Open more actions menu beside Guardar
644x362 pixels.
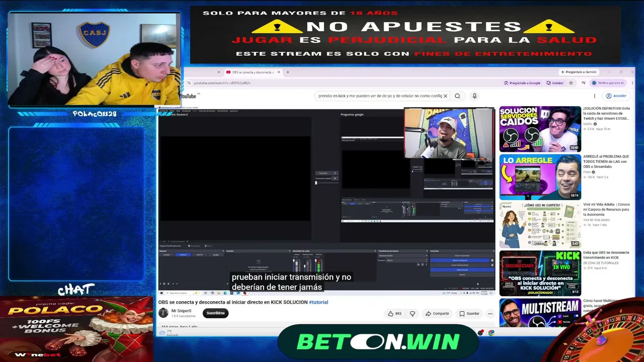(490, 314)
